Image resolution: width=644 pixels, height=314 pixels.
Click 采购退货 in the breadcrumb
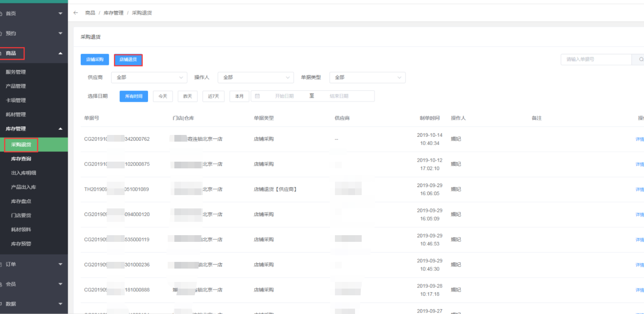point(142,13)
